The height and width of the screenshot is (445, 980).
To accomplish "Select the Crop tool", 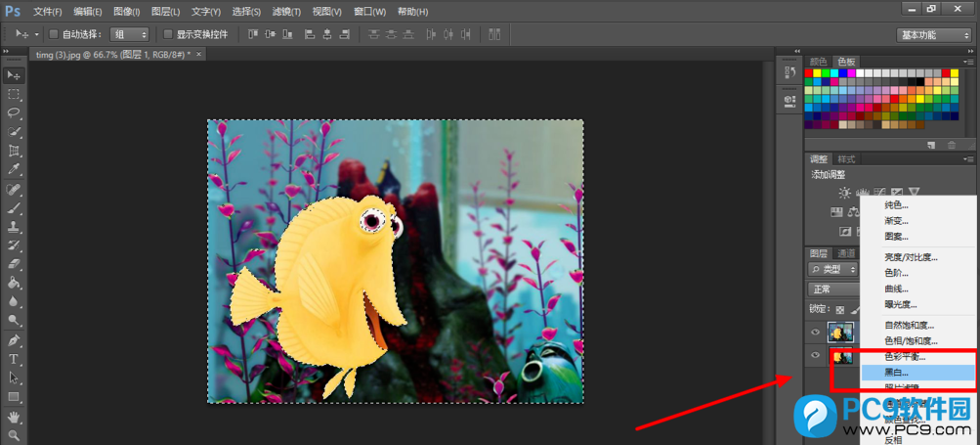I will (x=13, y=151).
